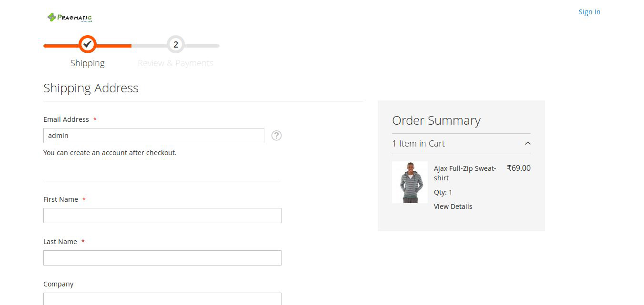Toggle the "1 Item in Cart" section
Screen dimensions: 644x305
tap(418, 143)
